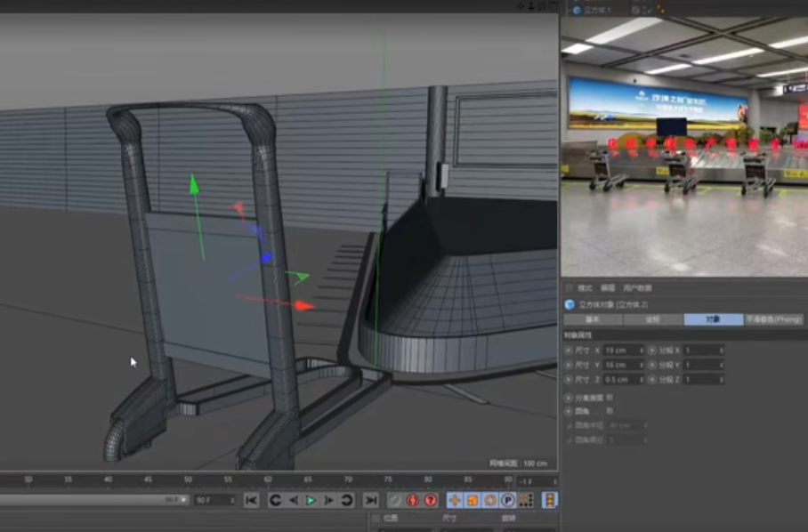
Task: Enable the record position keyframes icon
Action: tap(456, 500)
